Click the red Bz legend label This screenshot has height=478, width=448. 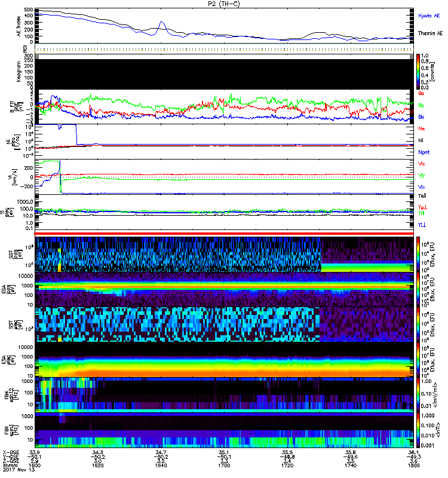(421, 93)
